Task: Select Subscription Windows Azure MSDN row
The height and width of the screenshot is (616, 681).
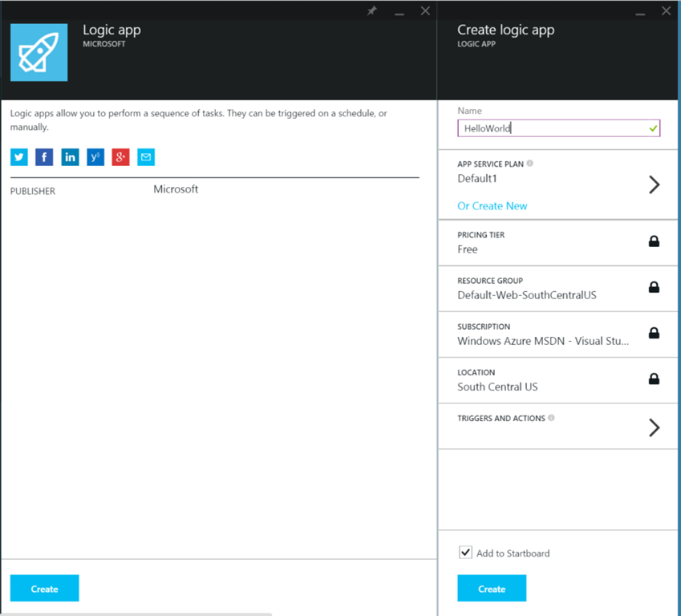Action: 557,335
